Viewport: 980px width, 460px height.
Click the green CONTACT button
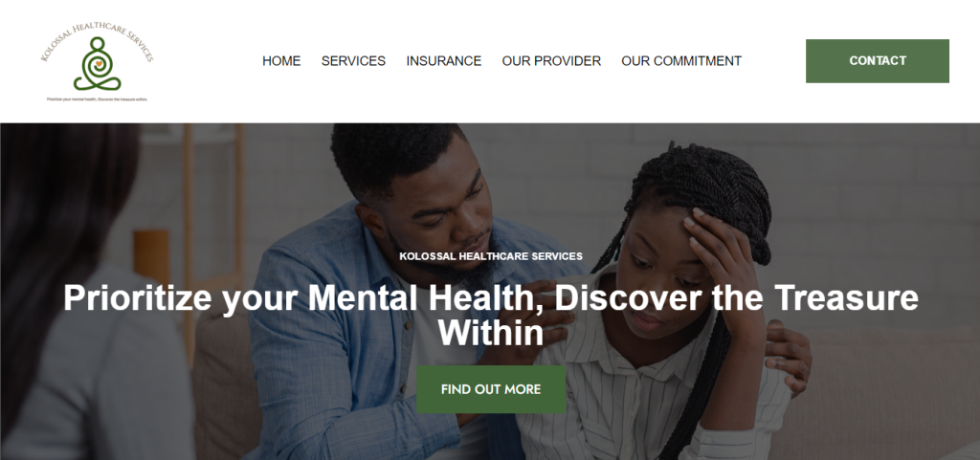878,61
